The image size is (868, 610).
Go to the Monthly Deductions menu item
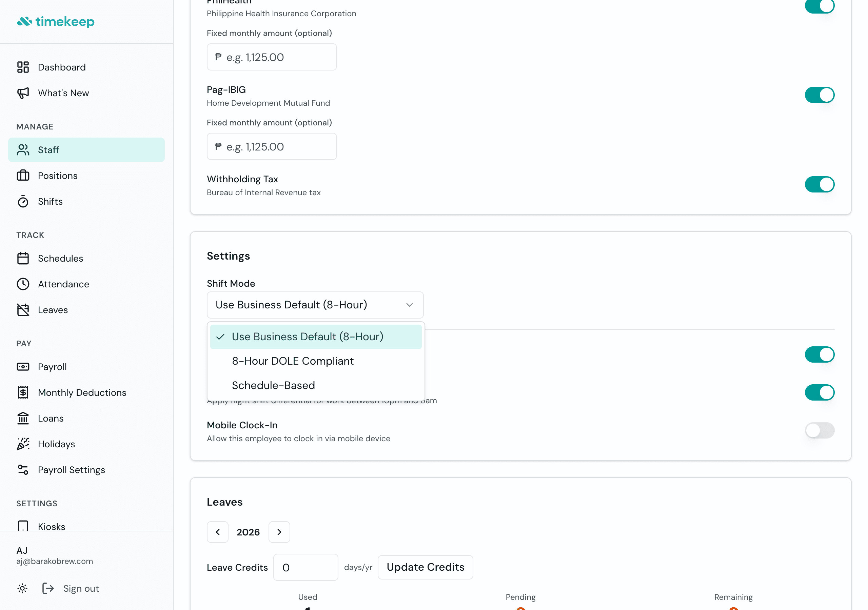[x=82, y=393]
